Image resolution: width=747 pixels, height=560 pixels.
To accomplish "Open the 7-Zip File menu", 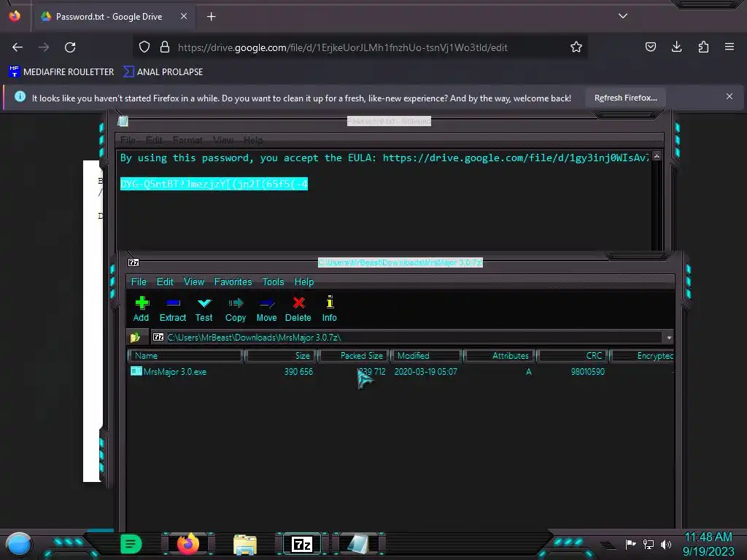I will click(x=139, y=282).
